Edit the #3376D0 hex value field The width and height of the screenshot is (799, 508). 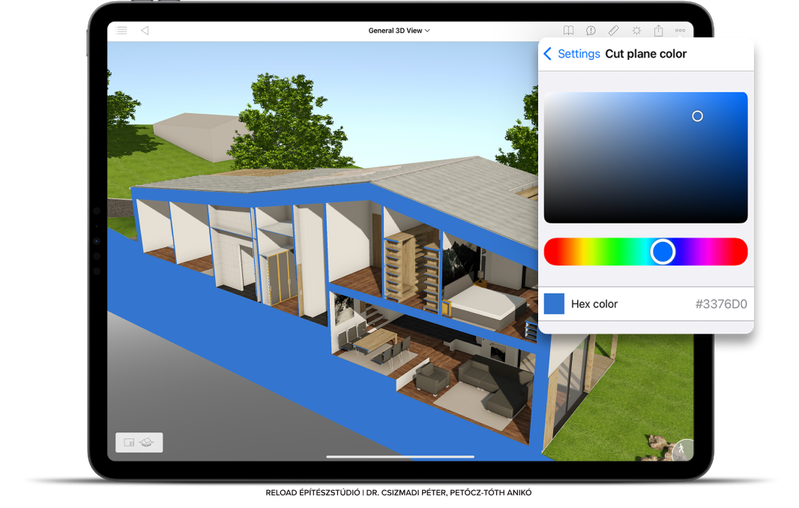[721, 304]
